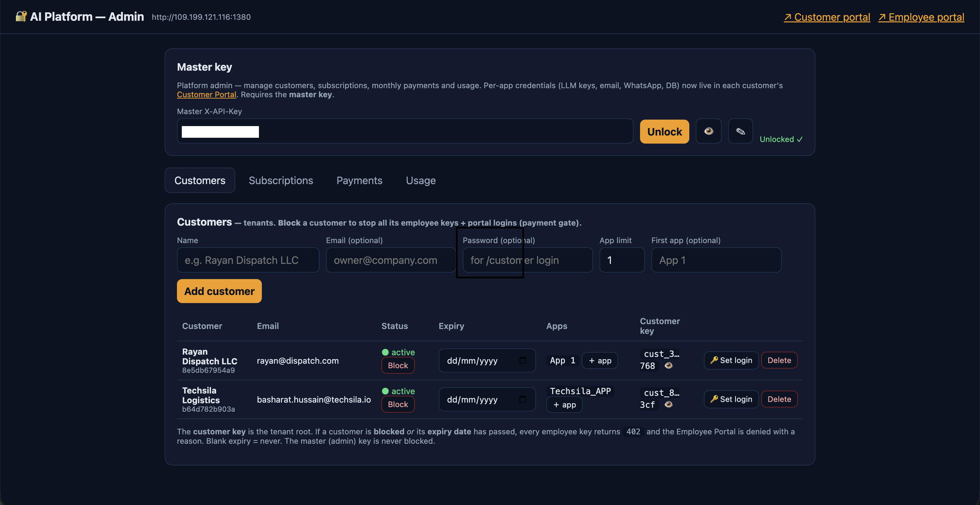Reveal Techsila Logistics customer key eye icon

coord(669,405)
